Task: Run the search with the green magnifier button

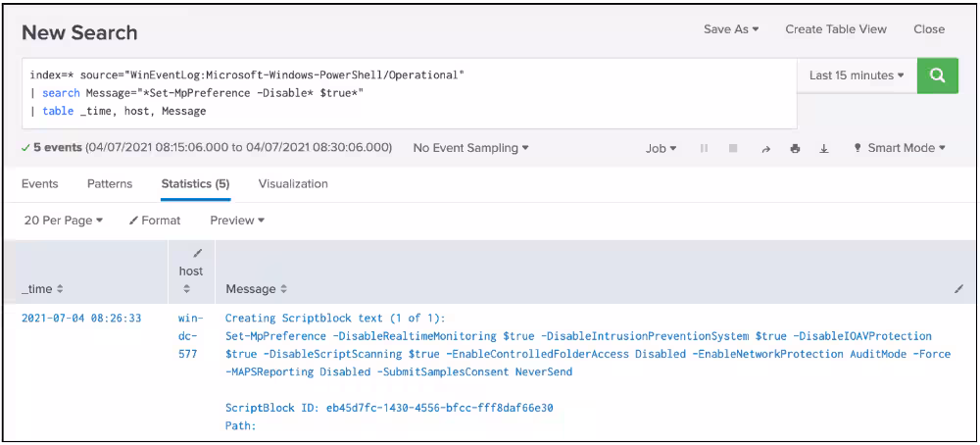Action: (937, 75)
